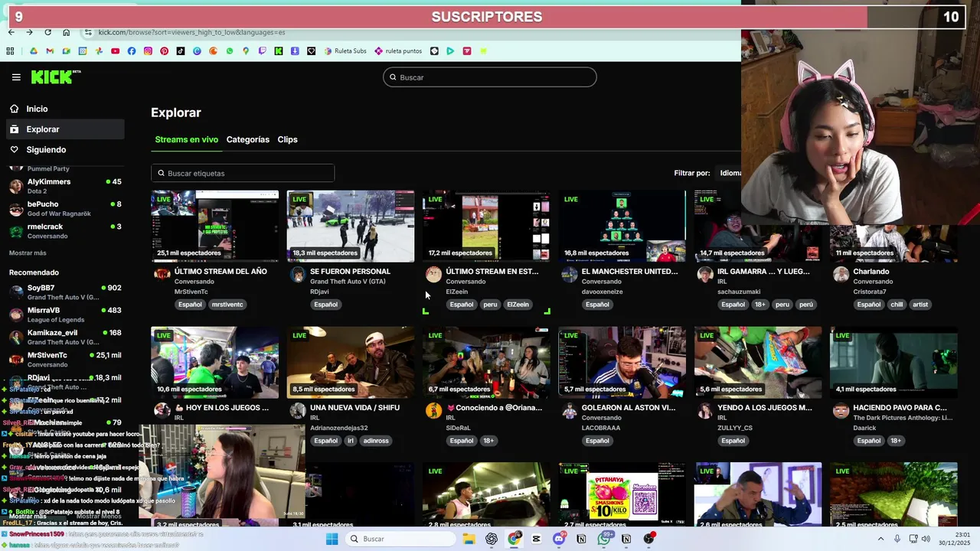Focus the top Buscar search field
Image resolution: width=980 pixels, height=551 pixels.
tap(490, 77)
